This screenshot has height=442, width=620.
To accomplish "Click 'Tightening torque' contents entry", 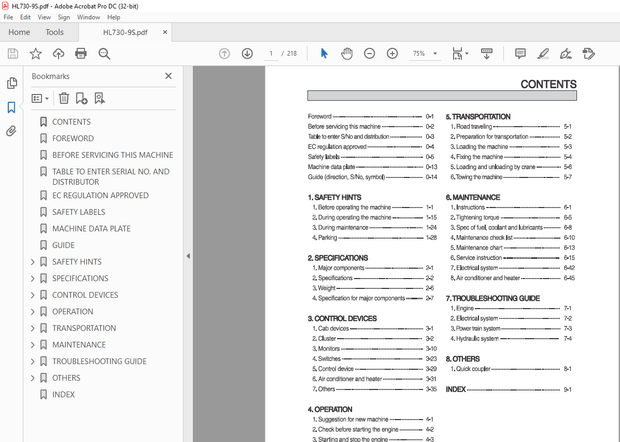I will pos(478,217).
